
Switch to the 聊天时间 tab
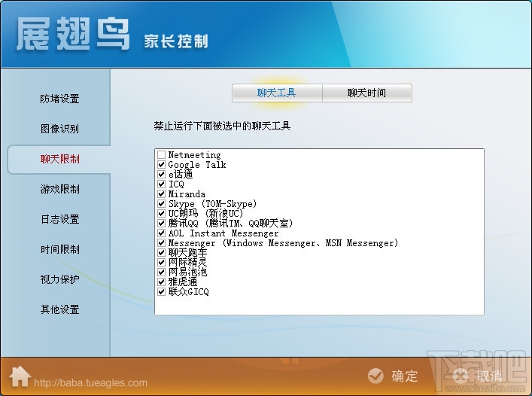(x=366, y=93)
